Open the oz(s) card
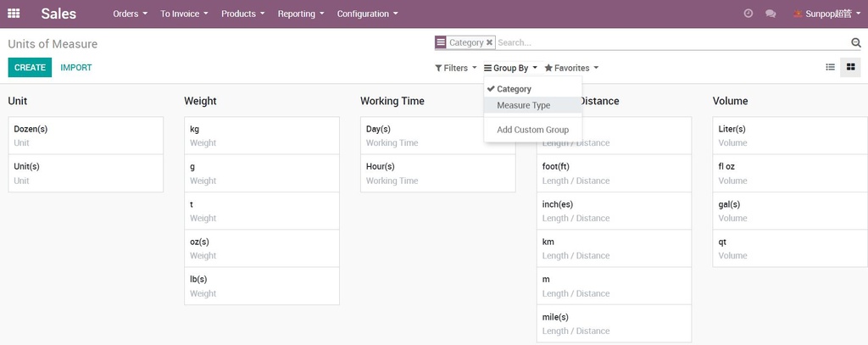The height and width of the screenshot is (345, 868). (x=262, y=248)
